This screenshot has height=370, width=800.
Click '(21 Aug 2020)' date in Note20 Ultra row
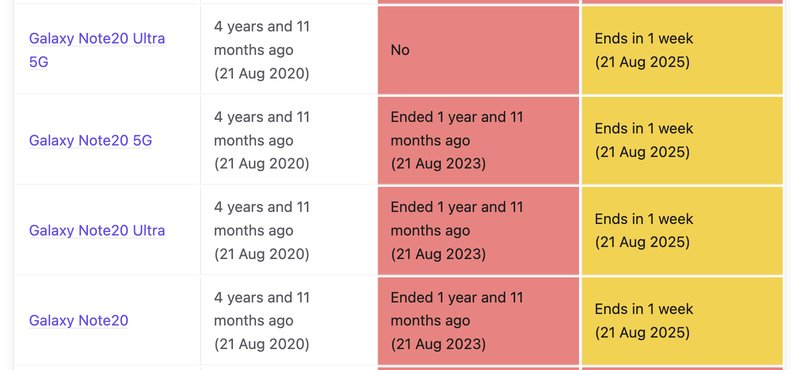[262, 254]
